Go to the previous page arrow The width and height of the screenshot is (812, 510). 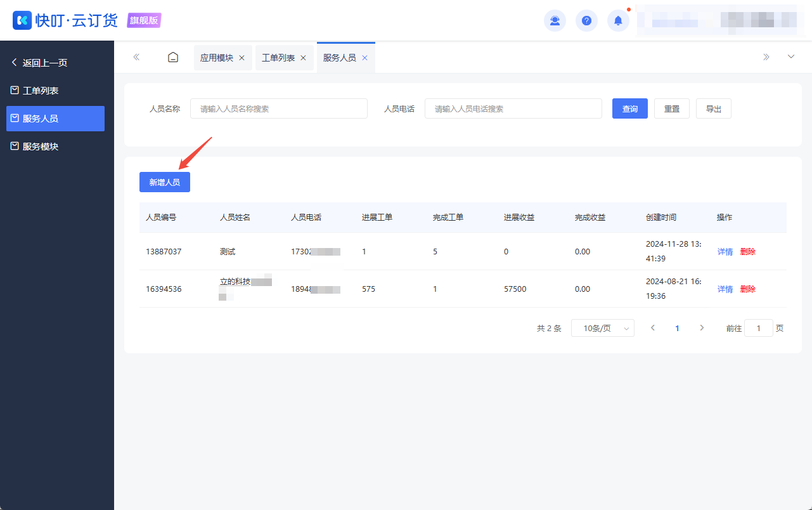tap(653, 328)
